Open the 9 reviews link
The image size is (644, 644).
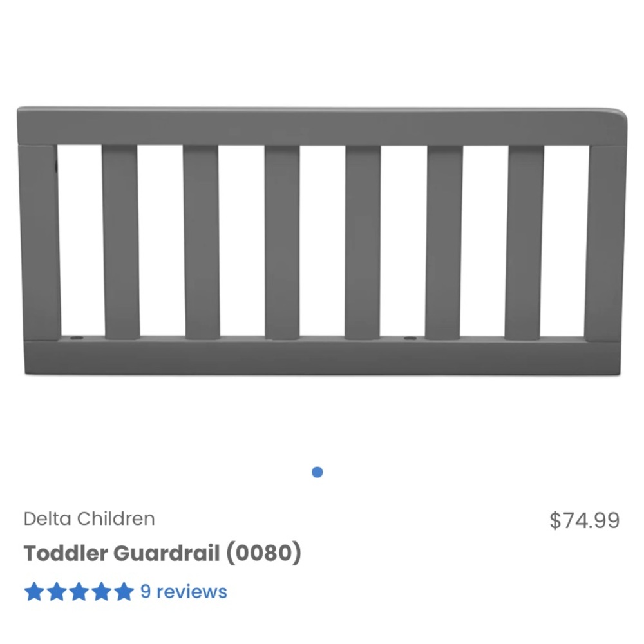(183, 591)
